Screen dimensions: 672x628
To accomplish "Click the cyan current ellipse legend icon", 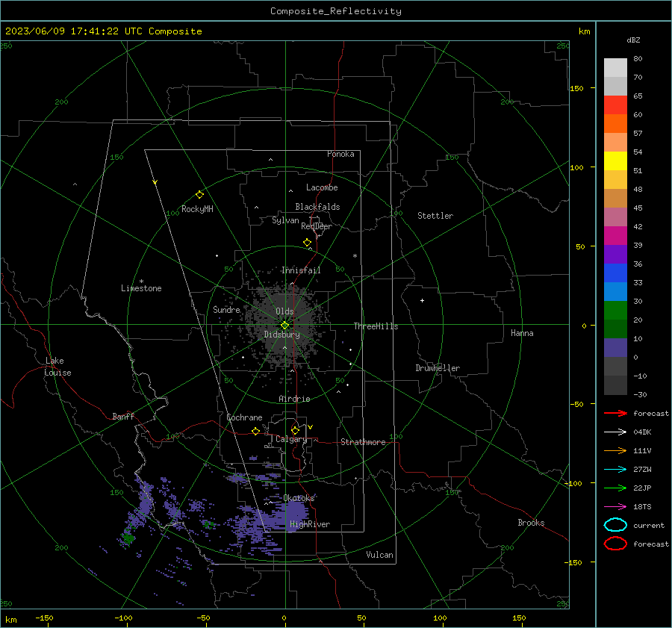I will [x=615, y=525].
